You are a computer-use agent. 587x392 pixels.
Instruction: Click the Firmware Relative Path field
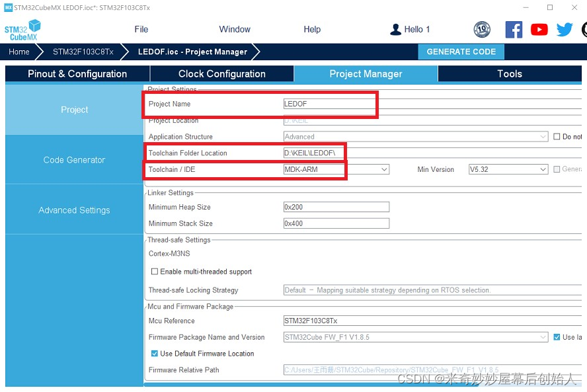pyautogui.click(x=432, y=370)
